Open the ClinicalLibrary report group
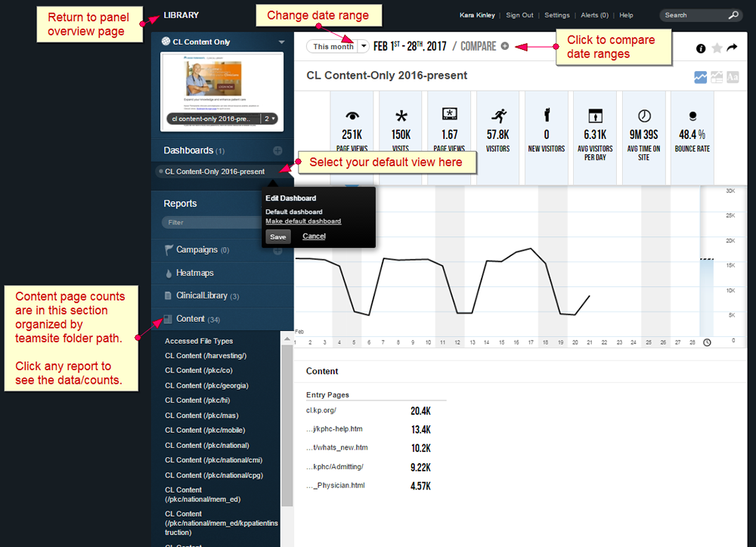 coord(200,296)
